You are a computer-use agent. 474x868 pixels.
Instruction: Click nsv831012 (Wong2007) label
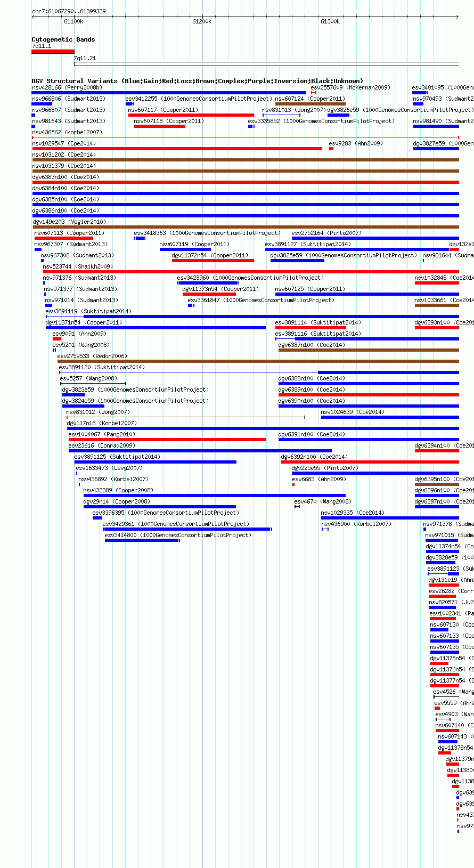(x=98, y=412)
